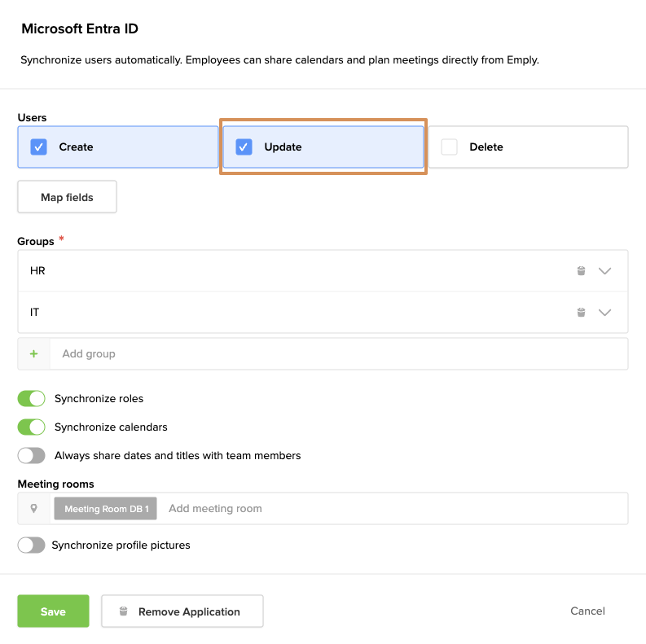Expand the HR group chevron
This screenshot has height=644, width=646.
604,271
